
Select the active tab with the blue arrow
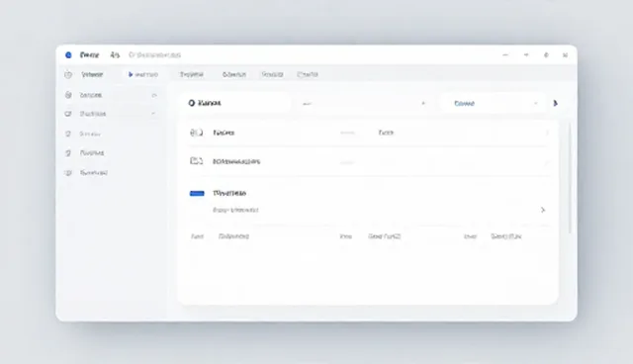point(142,74)
